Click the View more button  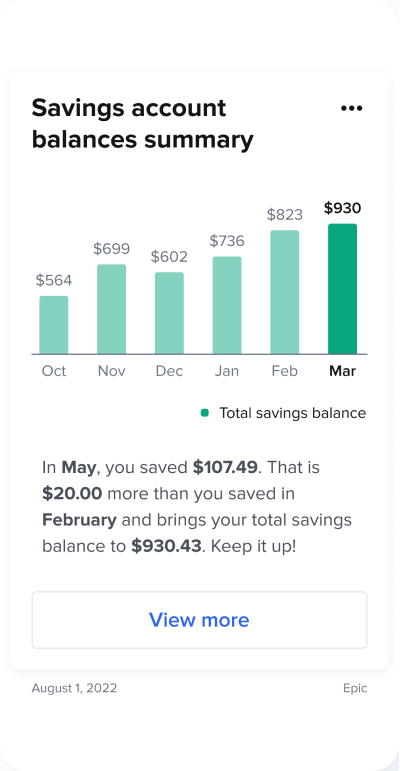tap(199, 620)
